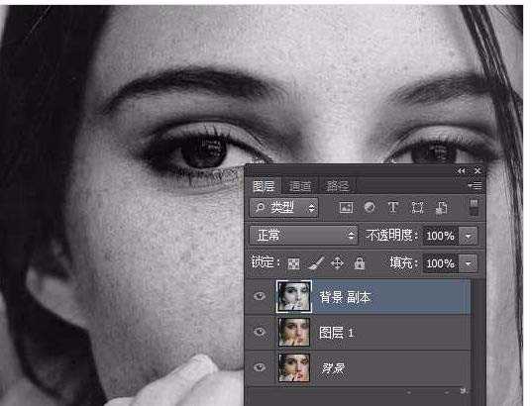
Task: Lock layer position icon
Action: [337, 263]
